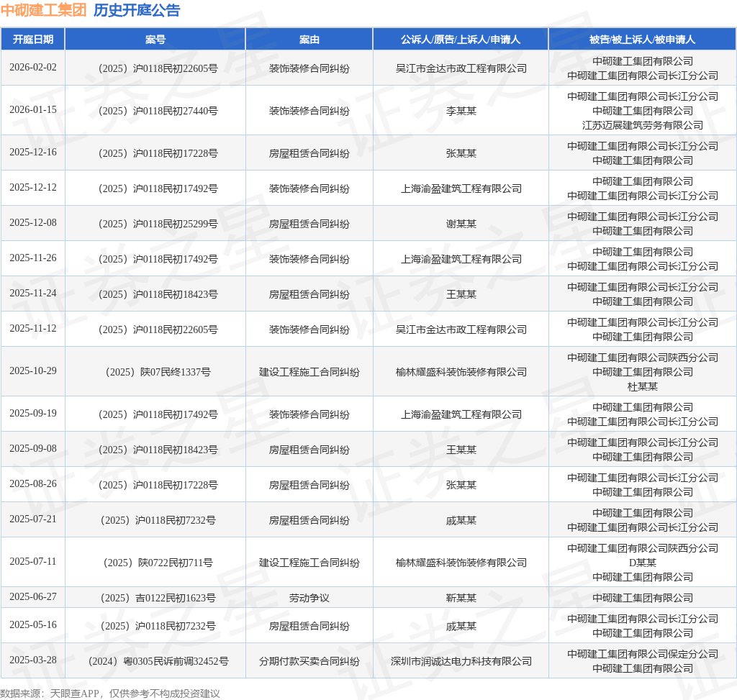The width and height of the screenshot is (737, 700).
Task: Click the 分期付款买卖合同纠纷 cell
Action: pos(309,661)
